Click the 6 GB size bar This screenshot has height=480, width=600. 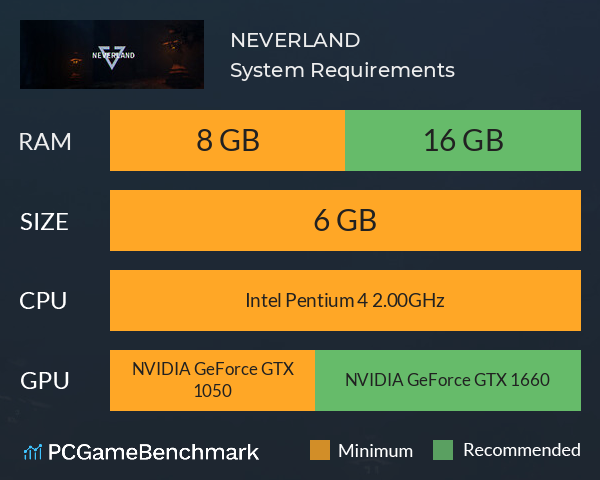click(x=346, y=220)
